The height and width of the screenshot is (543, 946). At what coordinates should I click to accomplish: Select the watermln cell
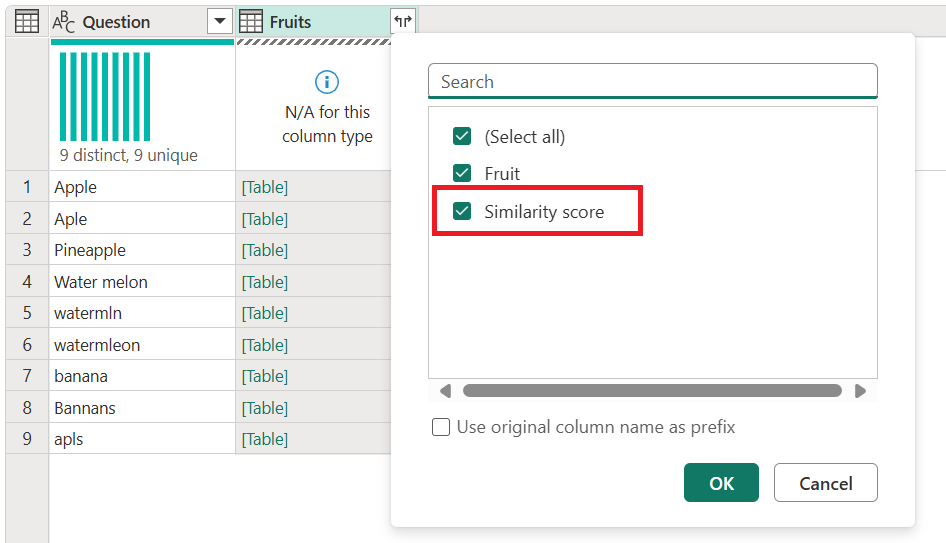point(142,313)
